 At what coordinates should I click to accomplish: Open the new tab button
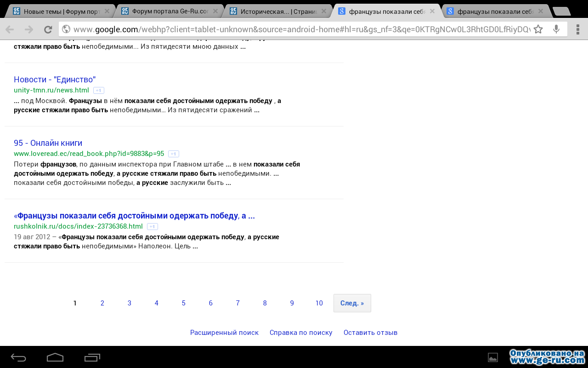(x=561, y=11)
